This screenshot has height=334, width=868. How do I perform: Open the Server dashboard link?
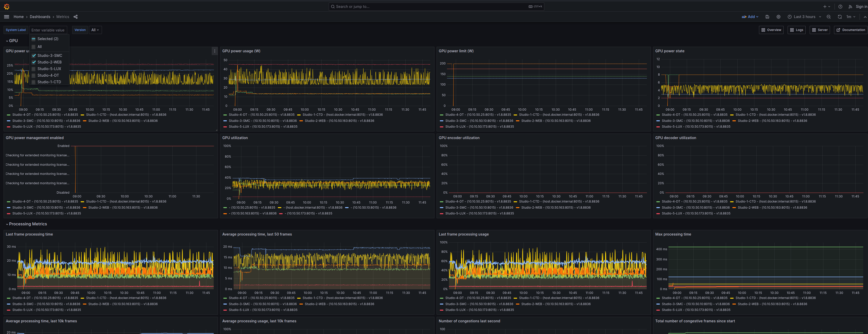[x=820, y=30]
